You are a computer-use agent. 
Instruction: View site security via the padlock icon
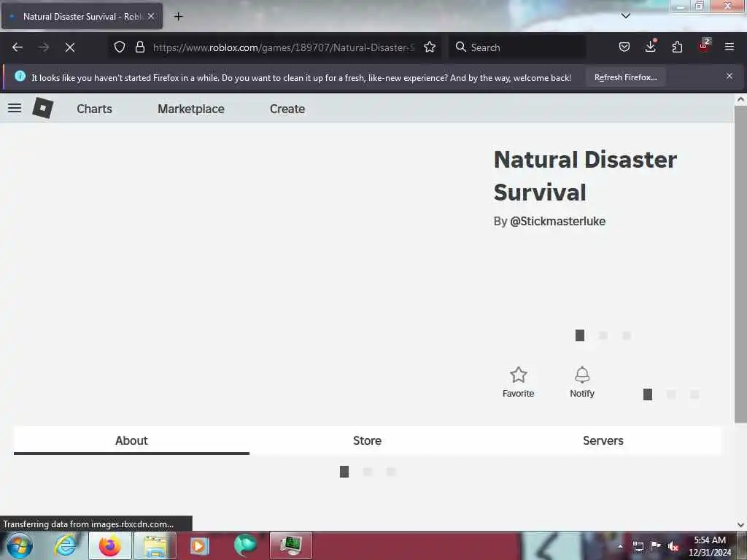(x=139, y=47)
